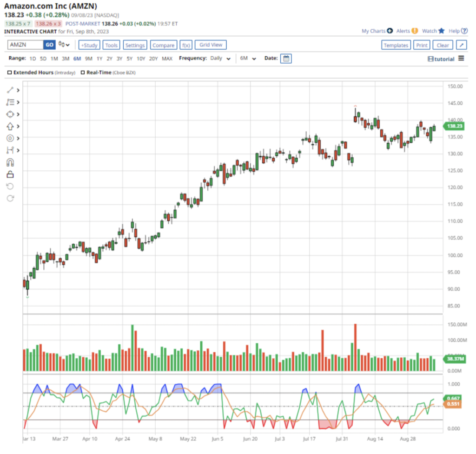476x454 pixels.
Task: Pick the 20Y range
Action: 153,59
